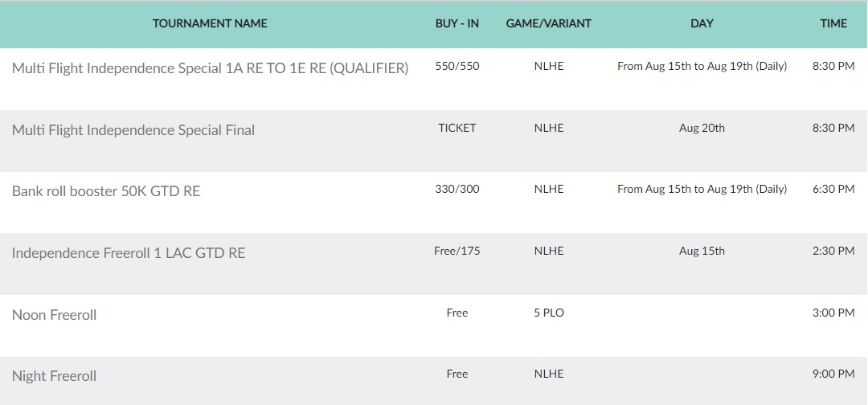Open Multi Flight Independence Special Final
Screen dimensions: 868x405
(x=133, y=130)
